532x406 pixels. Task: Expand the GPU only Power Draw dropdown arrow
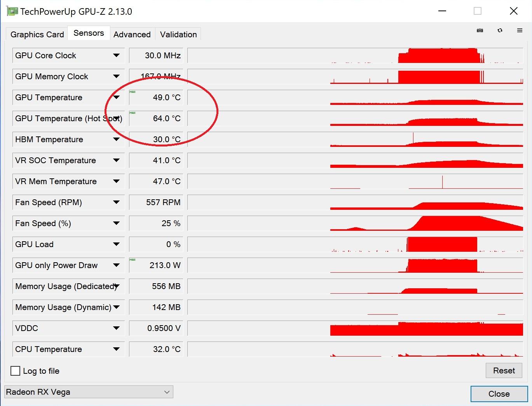click(116, 265)
